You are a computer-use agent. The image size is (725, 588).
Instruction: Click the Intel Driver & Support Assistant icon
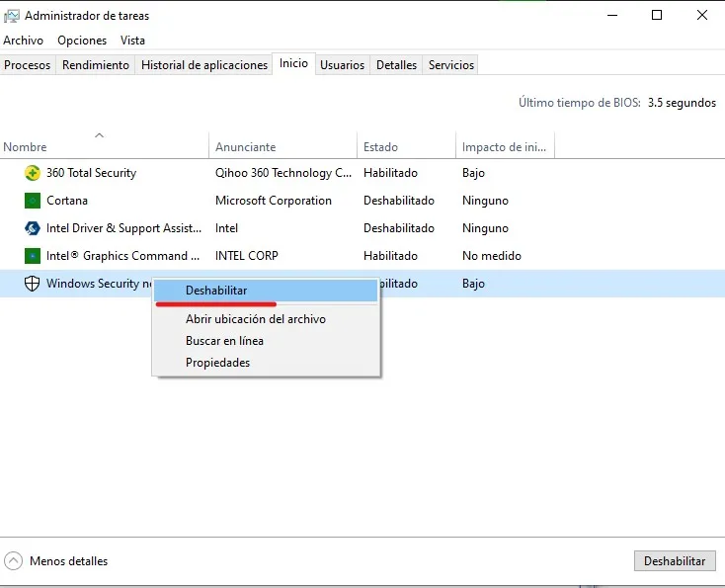point(32,228)
